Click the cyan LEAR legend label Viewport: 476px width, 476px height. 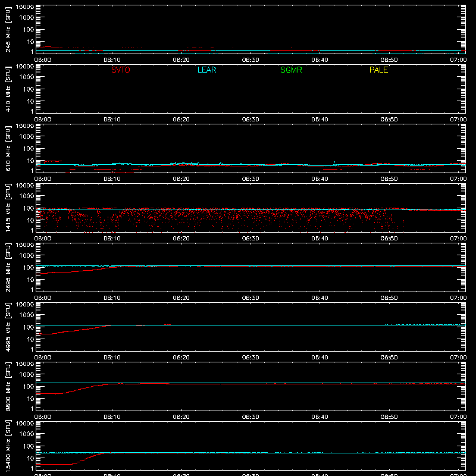pyautogui.click(x=206, y=70)
